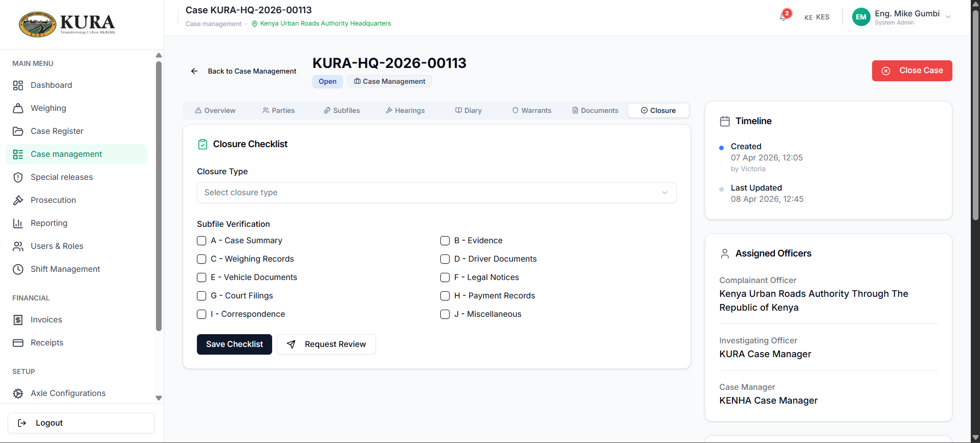Click the EM user avatar

click(861, 17)
